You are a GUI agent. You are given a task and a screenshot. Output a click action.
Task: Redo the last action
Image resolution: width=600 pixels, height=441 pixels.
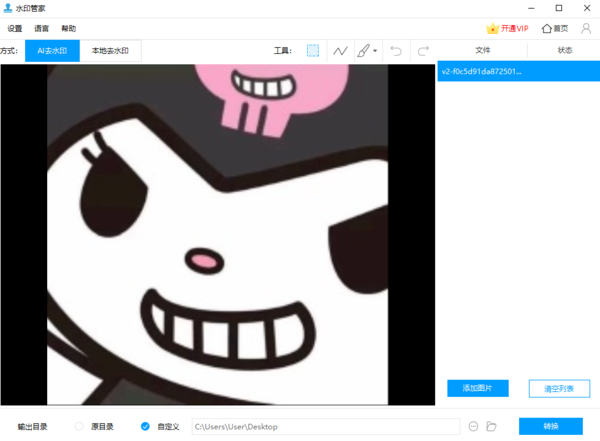(423, 51)
